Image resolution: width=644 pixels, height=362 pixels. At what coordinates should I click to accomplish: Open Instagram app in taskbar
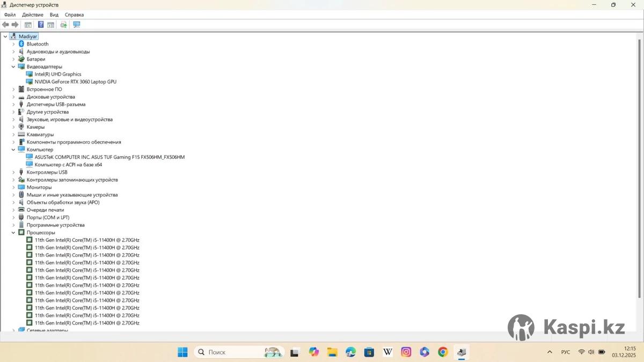[x=406, y=352]
